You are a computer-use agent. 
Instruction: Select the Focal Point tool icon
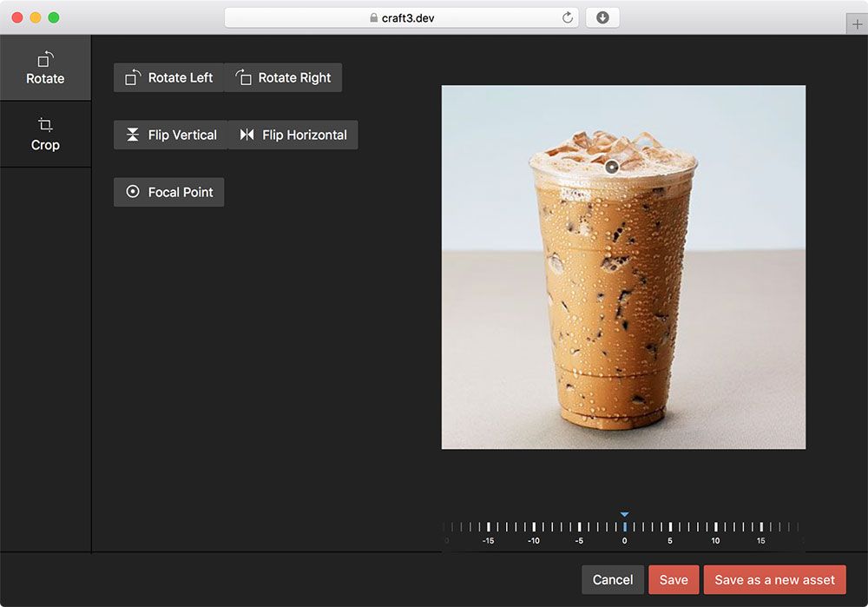click(131, 192)
